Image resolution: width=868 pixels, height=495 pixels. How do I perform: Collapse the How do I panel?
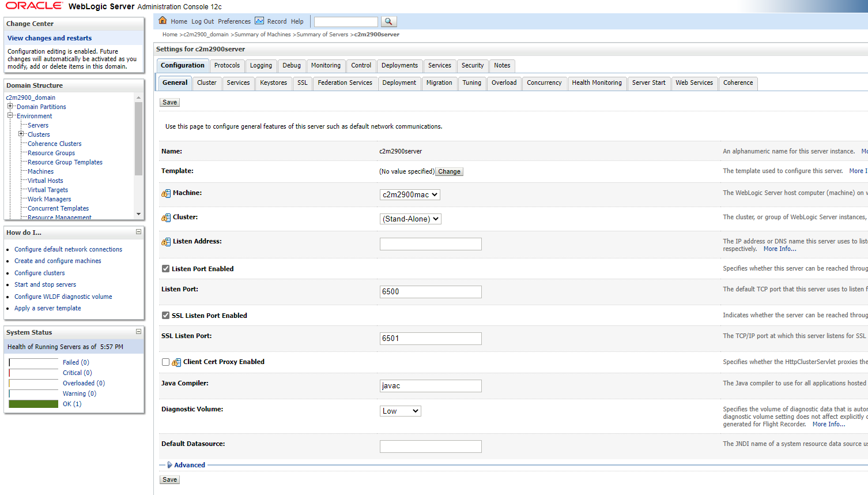(138, 232)
